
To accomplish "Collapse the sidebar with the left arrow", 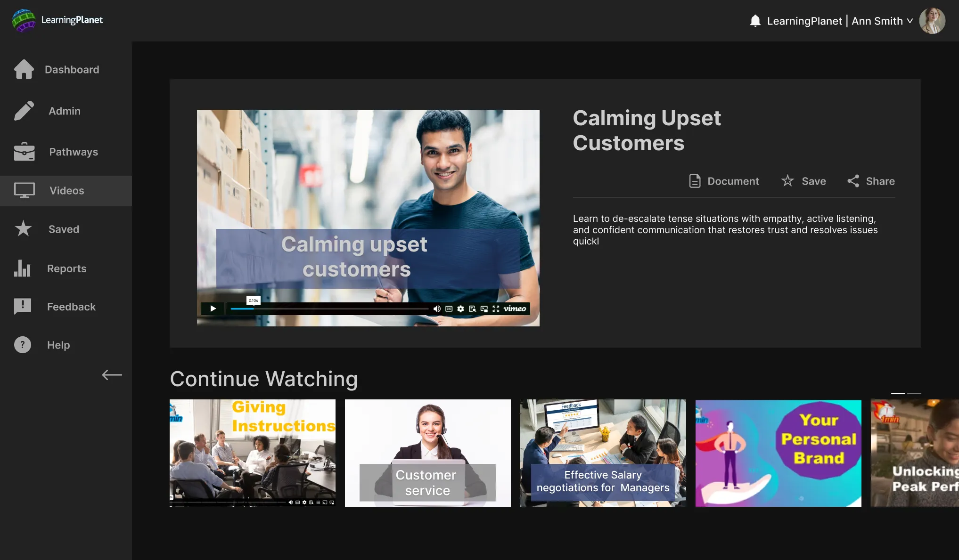I will click(112, 375).
